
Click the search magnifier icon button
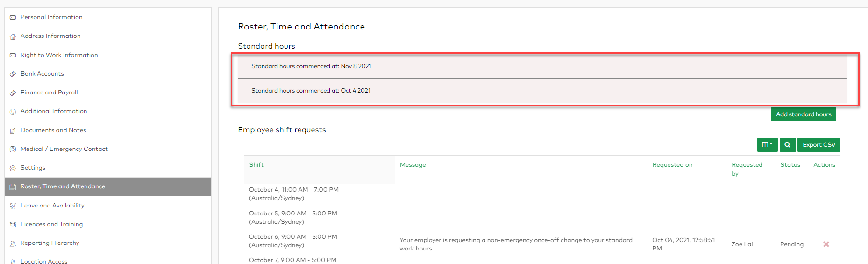click(x=787, y=145)
